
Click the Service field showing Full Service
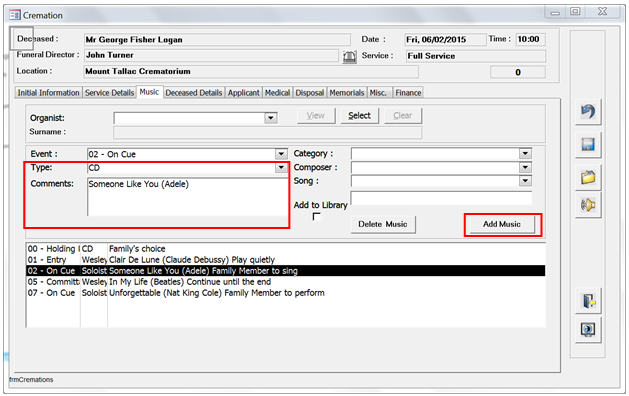476,56
